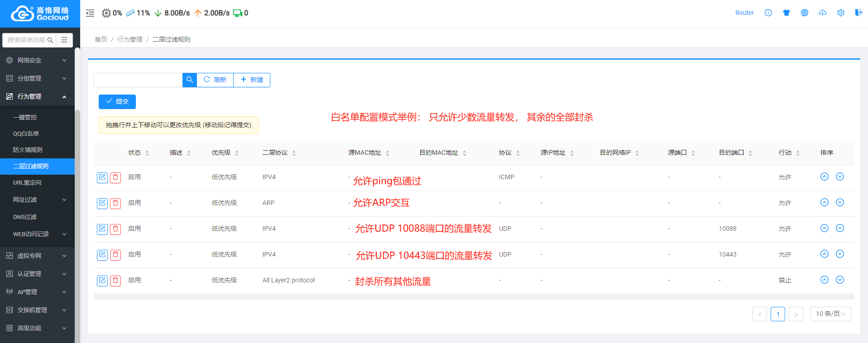Image resolution: width=868 pixels, height=343 pixels.
Task: Click the 提交 submit button
Action: click(x=117, y=102)
